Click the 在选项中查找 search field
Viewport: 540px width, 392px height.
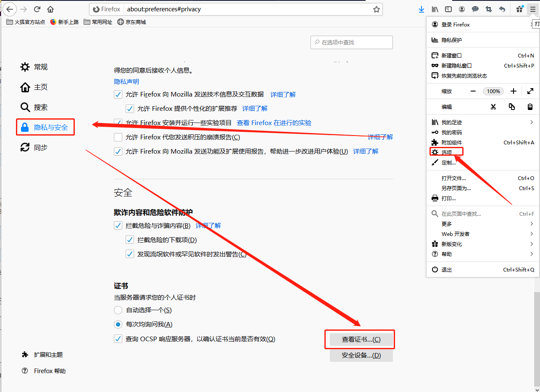pos(352,42)
